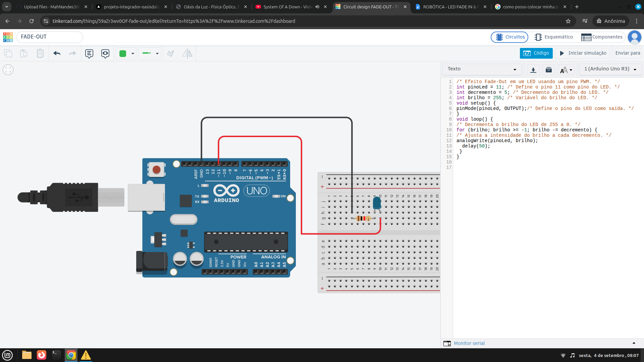Open the Wi-Fi network tray icon
644x362 pixels.
[x=563, y=355]
